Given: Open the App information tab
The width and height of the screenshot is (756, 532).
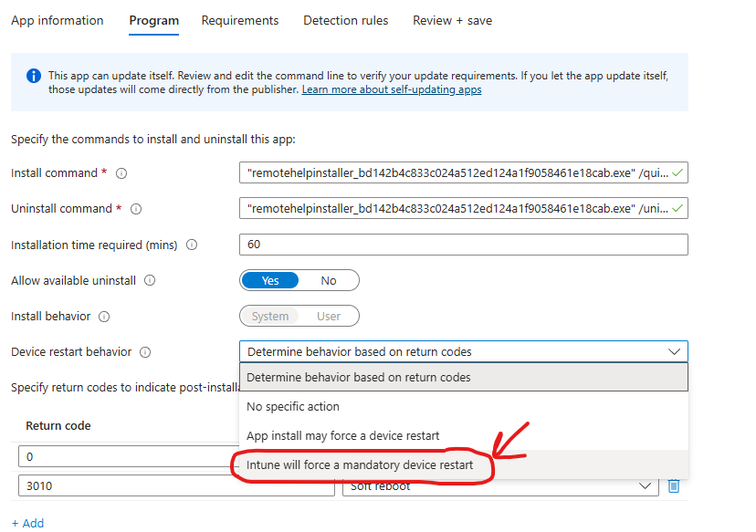Looking at the screenshot, I should (57, 20).
